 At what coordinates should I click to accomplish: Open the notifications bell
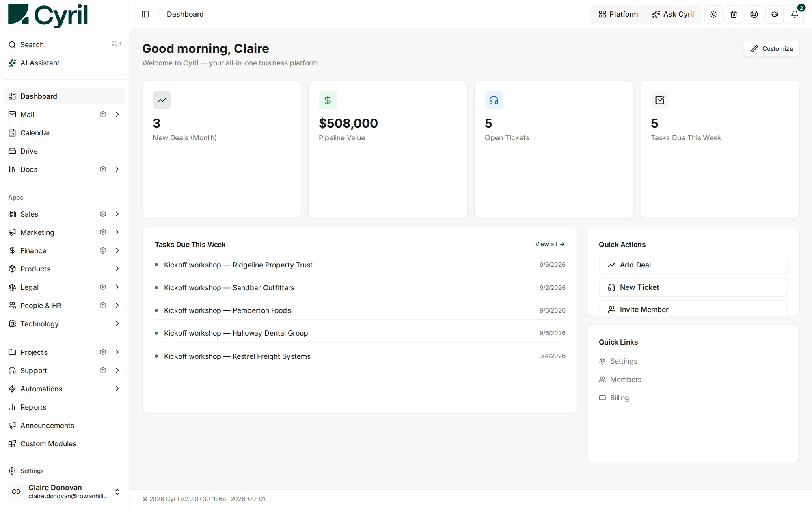click(x=795, y=14)
